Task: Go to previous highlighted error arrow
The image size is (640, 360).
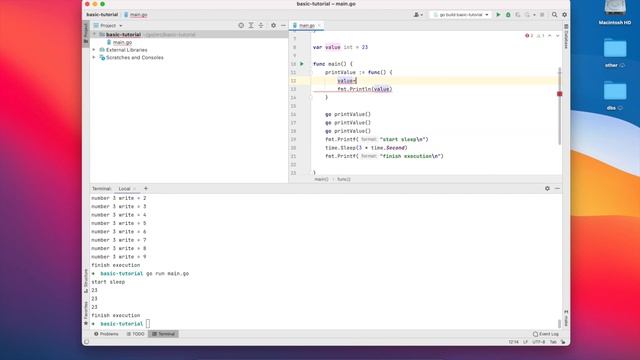Action: click(x=550, y=36)
